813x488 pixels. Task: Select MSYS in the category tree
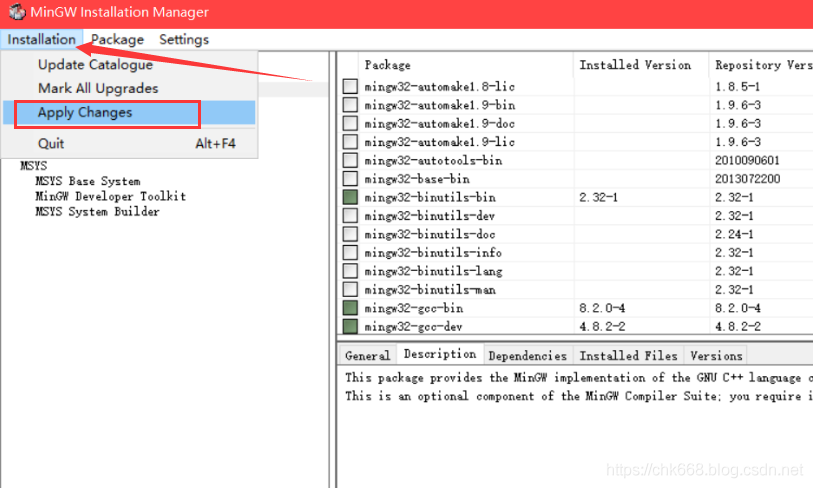pyautogui.click(x=34, y=166)
